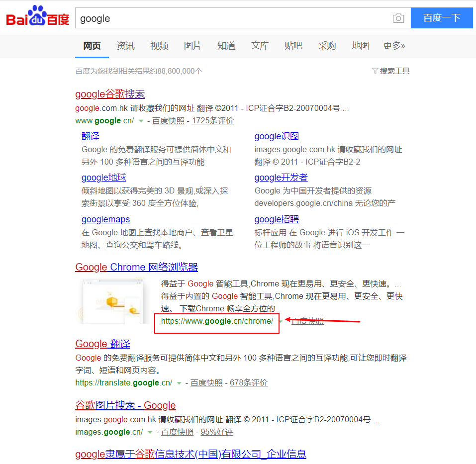Open the google谷歌搜索 result
The image size is (476, 464).
pyautogui.click(x=110, y=94)
